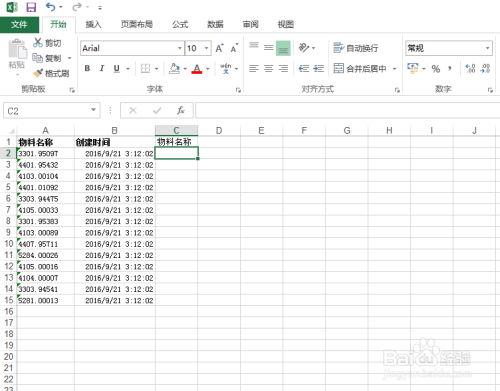Open the underline style dropdown arrow

tap(128, 69)
